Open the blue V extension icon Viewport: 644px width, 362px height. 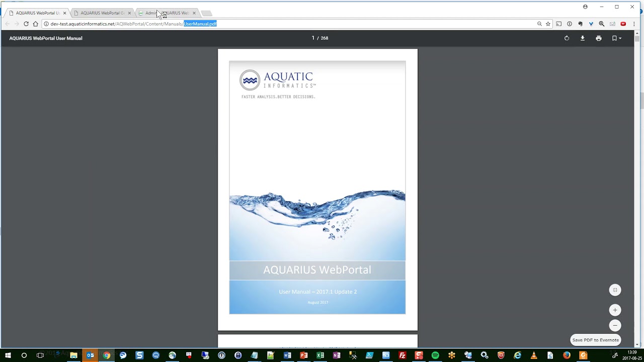coord(591,24)
